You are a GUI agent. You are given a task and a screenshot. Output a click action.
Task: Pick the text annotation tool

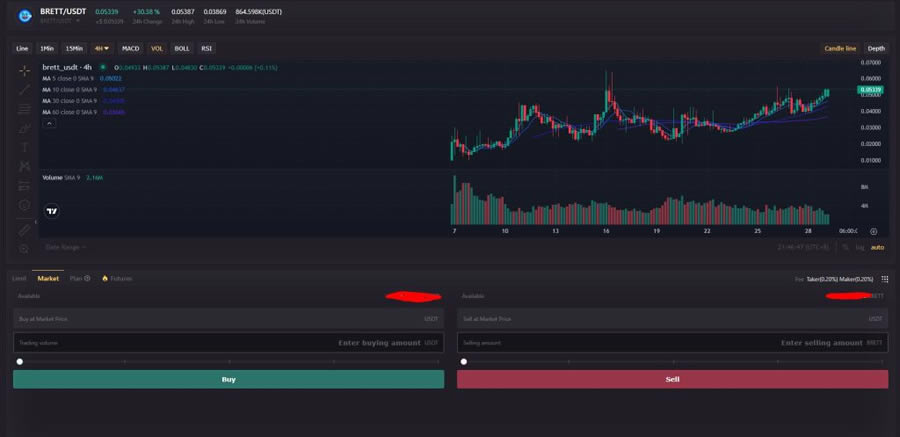click(24, 147)
